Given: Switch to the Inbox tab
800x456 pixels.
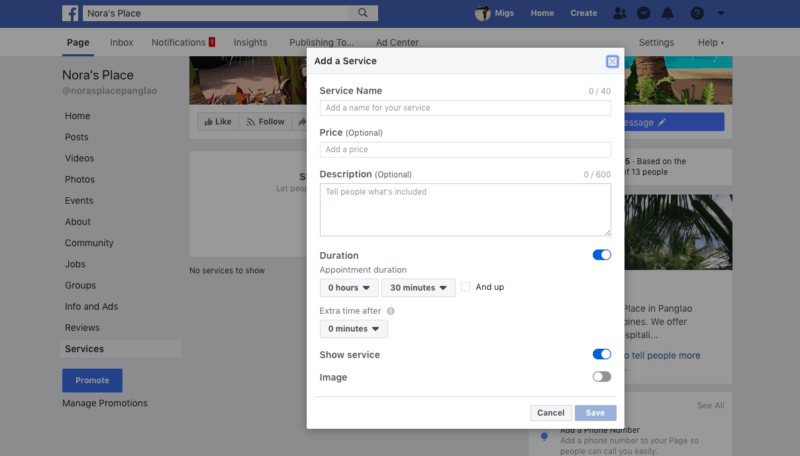Looking at the screenshot, I should (x=121, y=42).
